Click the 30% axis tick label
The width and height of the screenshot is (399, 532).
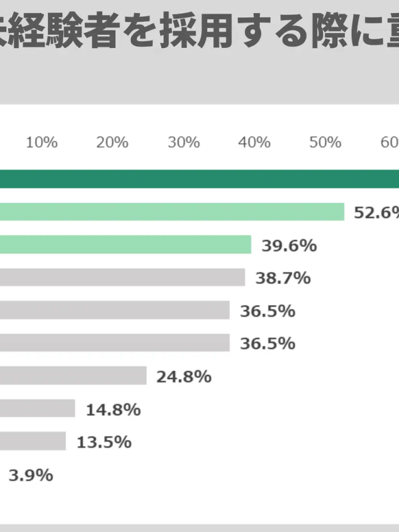(183, 142)
